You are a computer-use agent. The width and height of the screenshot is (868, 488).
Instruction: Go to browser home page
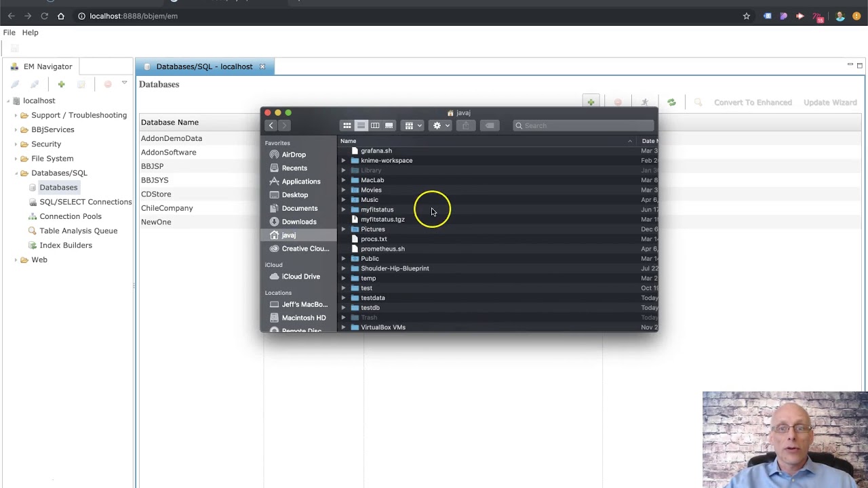pyautogui.click(x=61, y=16)
